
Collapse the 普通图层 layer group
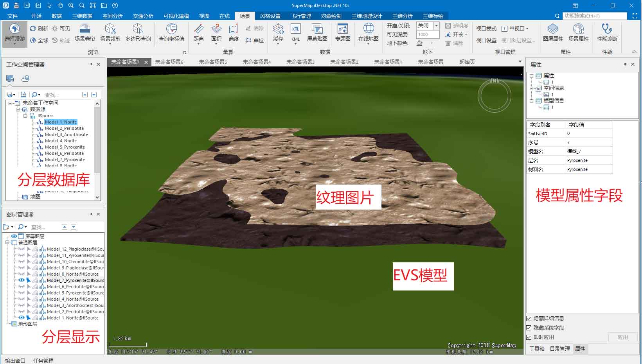point(7,242)
